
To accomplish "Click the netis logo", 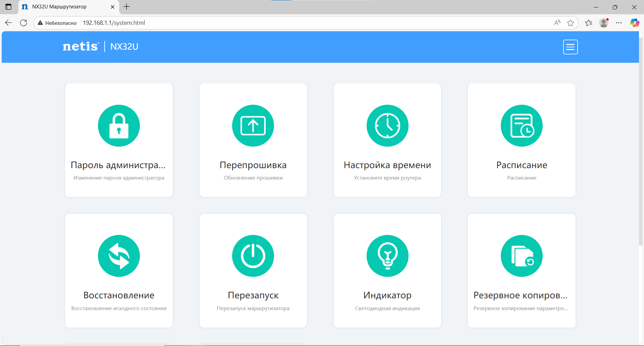I will coord(81,46).
